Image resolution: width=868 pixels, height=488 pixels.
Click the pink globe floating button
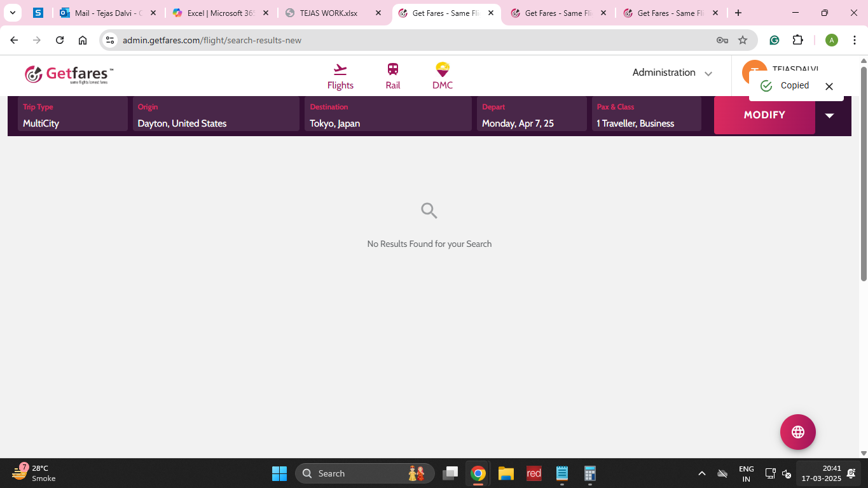(797, 432)
